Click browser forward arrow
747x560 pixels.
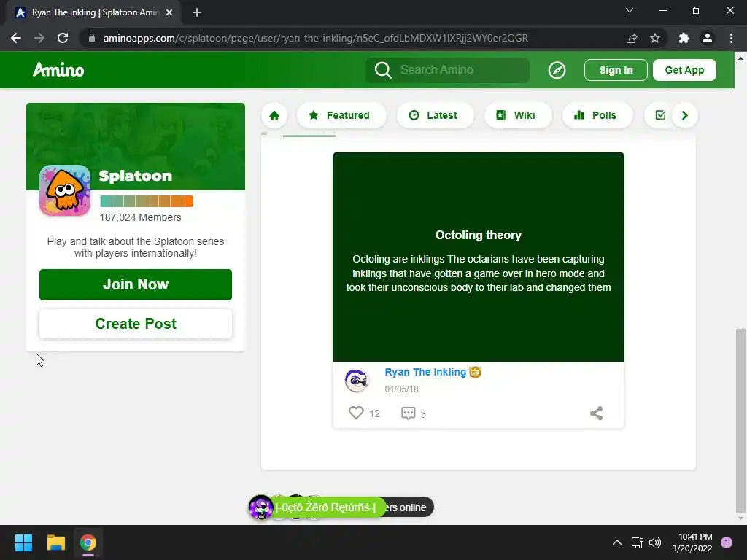click(x=39, y=38)
